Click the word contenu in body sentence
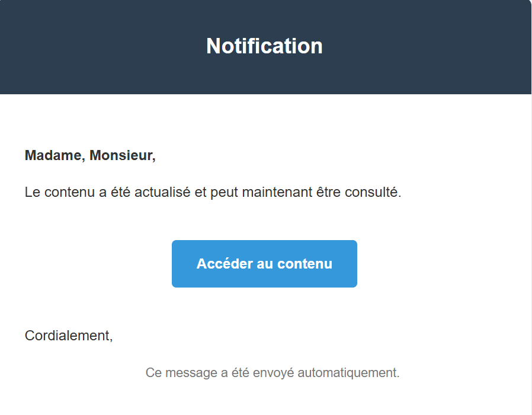Screen dimensions: 532x415 (x=69, y=193)
